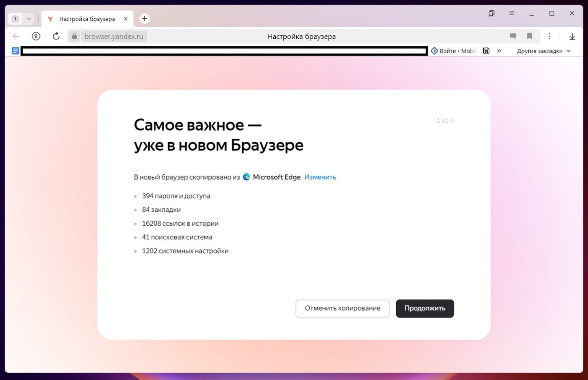Click the page title in the address bar

tap(302, 36)
